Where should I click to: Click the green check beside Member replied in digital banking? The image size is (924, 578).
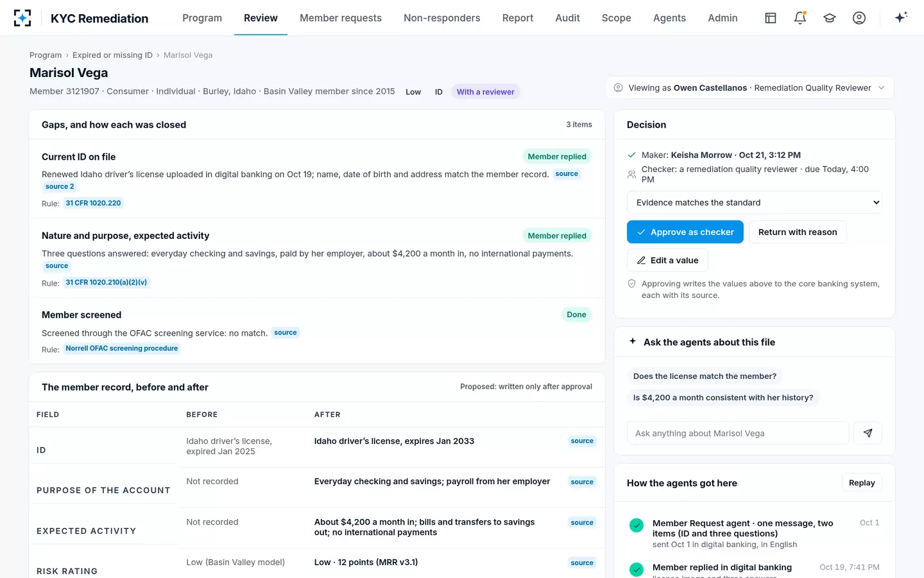click(637, 569)
